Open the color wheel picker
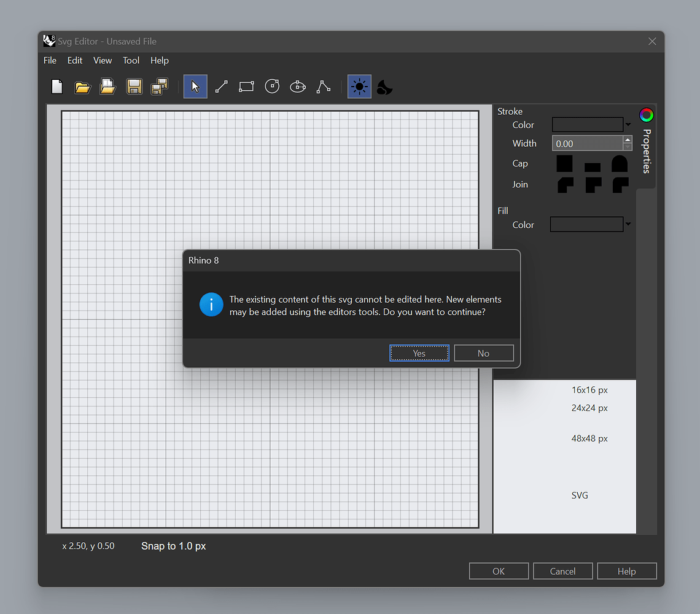The height and width of the screenshot is (614, 700). tap(647, 115)
